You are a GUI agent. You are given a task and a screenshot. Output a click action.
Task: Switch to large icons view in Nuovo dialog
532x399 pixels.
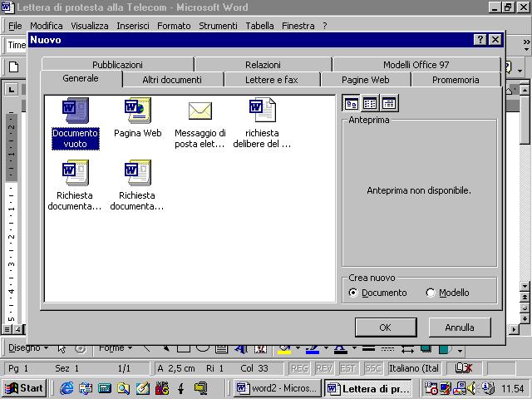pyautogui.click(x=351, y=103)
